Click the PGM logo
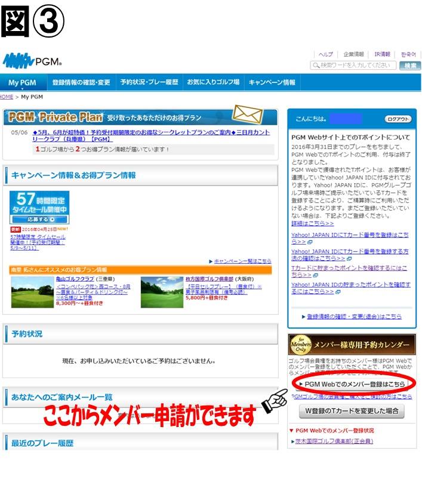The width and height of the screenshot is (422, 504). pos(32,61)
